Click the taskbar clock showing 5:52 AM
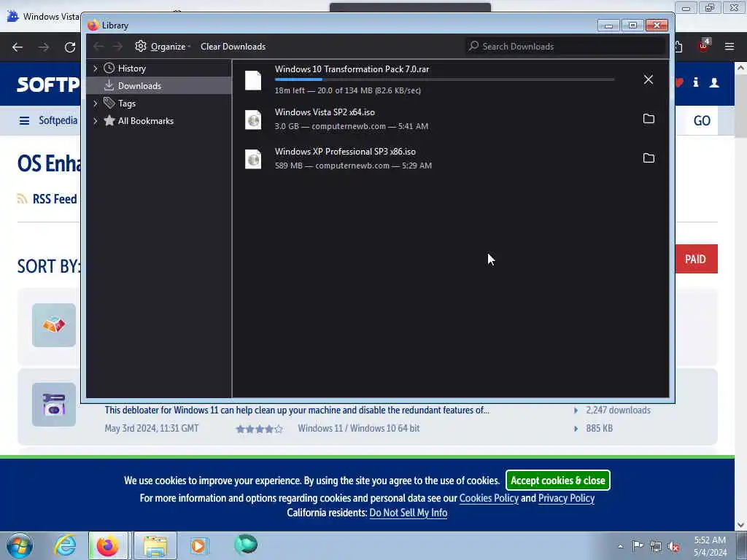747x560 pixels. [710, 546]
